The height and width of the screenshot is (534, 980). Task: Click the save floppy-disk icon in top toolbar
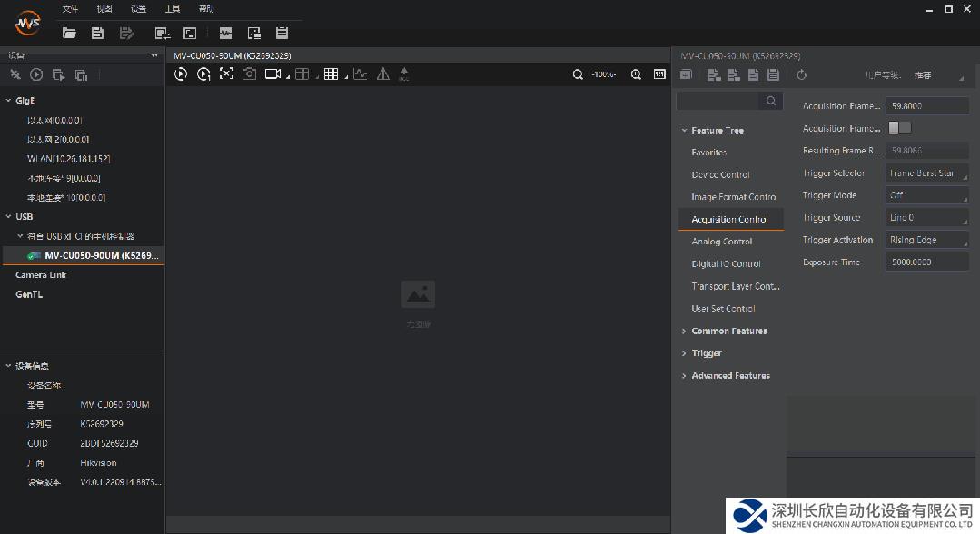[97, 34]
